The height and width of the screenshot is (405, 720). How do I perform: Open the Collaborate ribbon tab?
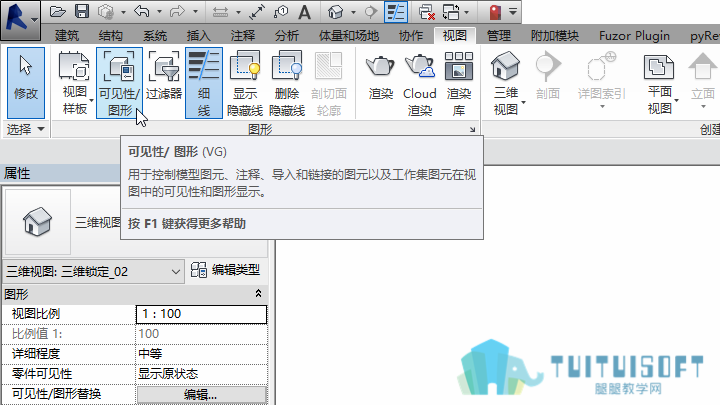point(411,35)
